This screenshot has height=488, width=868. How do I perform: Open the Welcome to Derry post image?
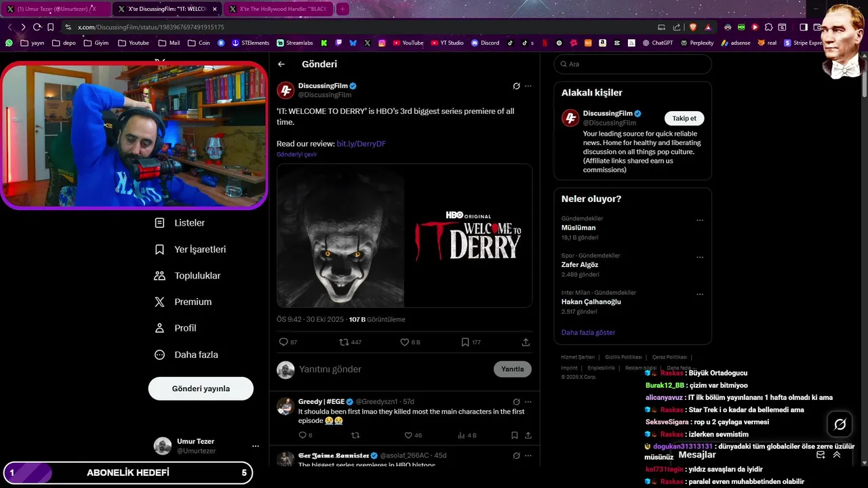(404, 236)
